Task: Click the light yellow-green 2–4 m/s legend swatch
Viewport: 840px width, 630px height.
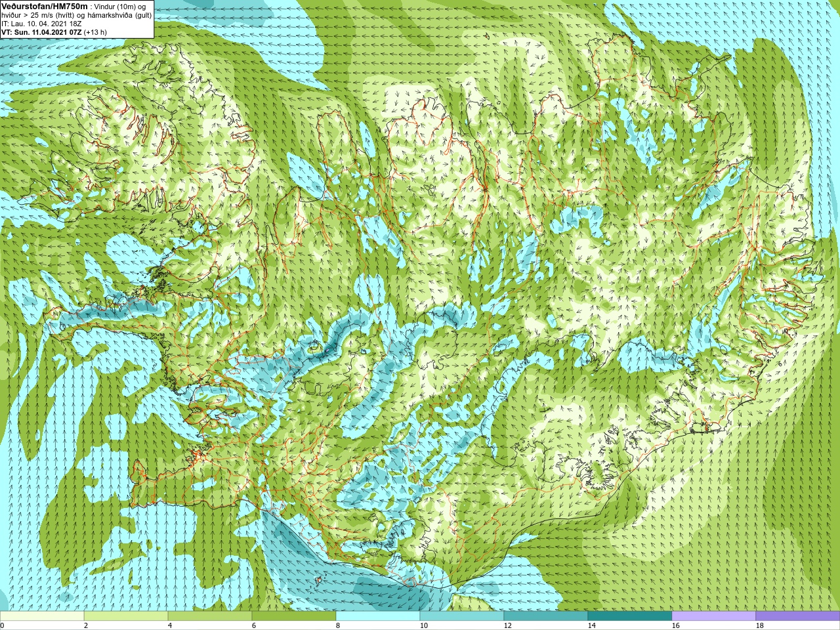Action: click(x=126, y=616)
